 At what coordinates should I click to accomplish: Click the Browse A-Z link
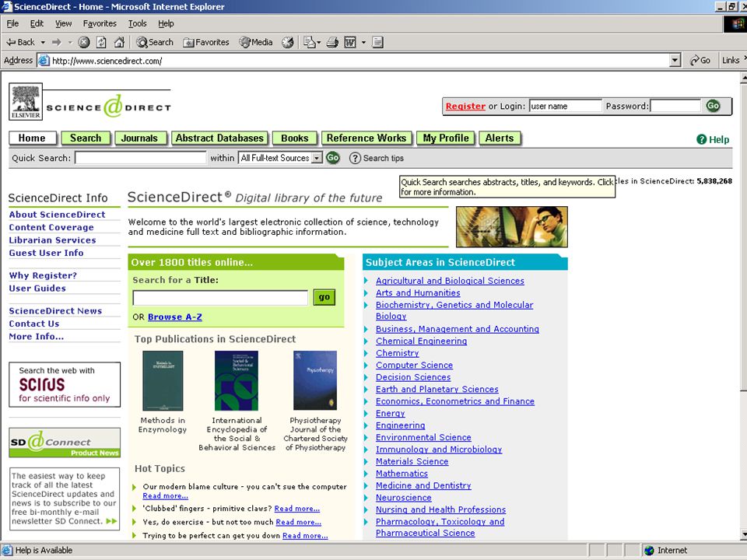pos(175,317)
